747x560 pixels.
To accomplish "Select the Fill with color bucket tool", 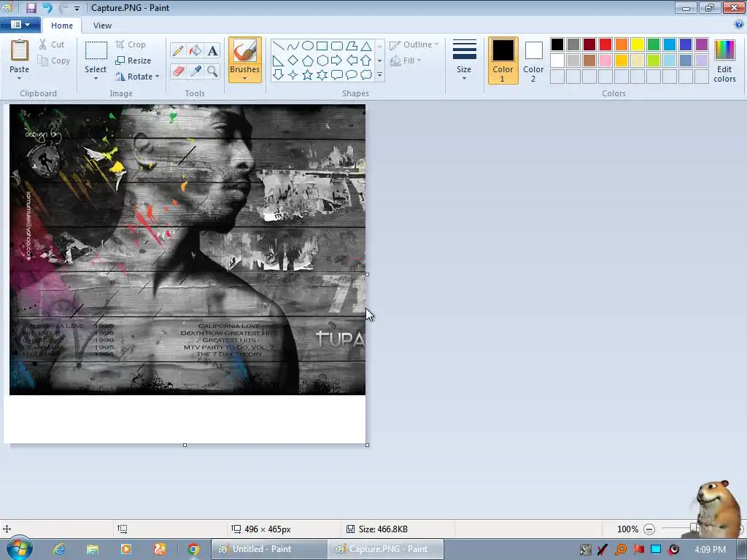I will point(196,50).
